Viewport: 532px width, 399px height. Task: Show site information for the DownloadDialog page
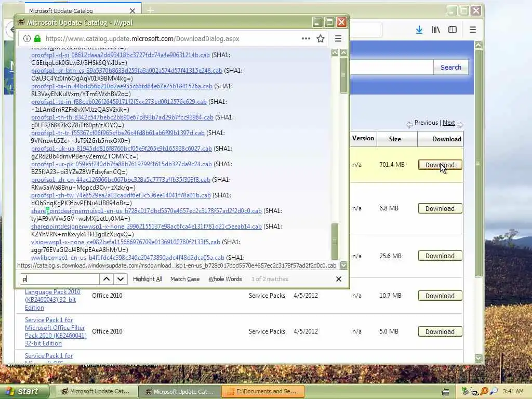coord(27,38)
